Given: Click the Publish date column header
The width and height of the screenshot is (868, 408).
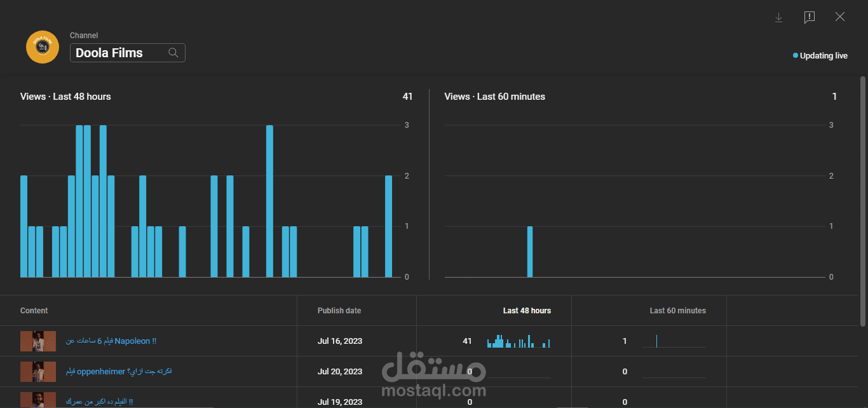Looking at the screenshot, I should (339, 311).
